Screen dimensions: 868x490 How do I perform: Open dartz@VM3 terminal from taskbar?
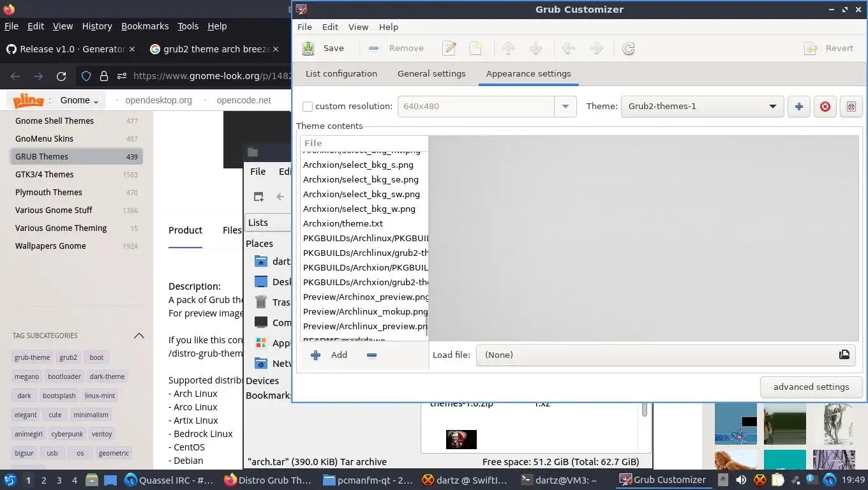pyautogui.click(x=560, y=480)
